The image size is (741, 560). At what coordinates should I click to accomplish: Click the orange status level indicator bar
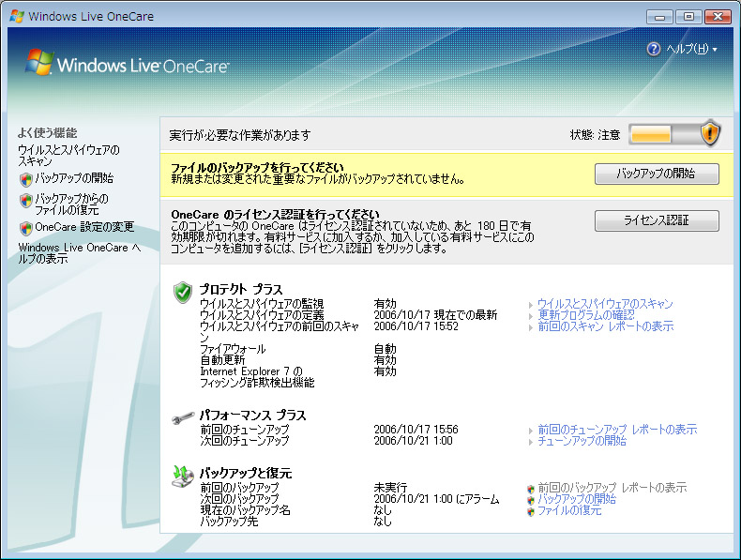click(x=652, y=135)
